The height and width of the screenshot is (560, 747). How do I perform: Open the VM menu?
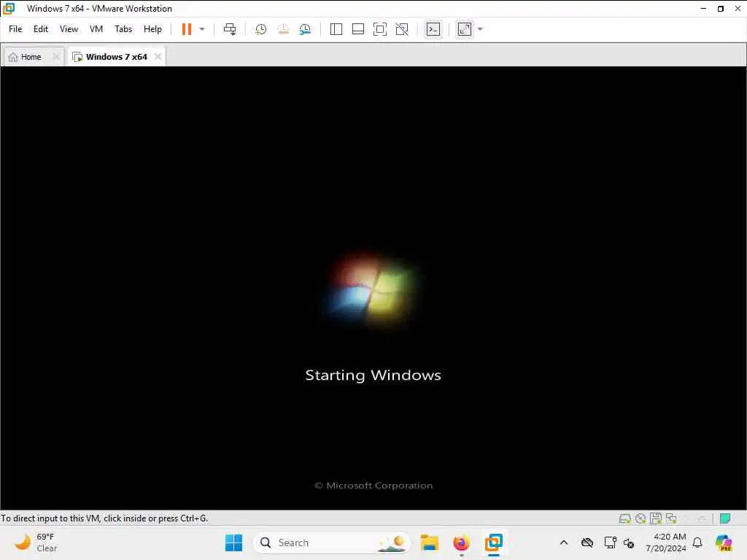pyautogui.click(x=96, y=29)
